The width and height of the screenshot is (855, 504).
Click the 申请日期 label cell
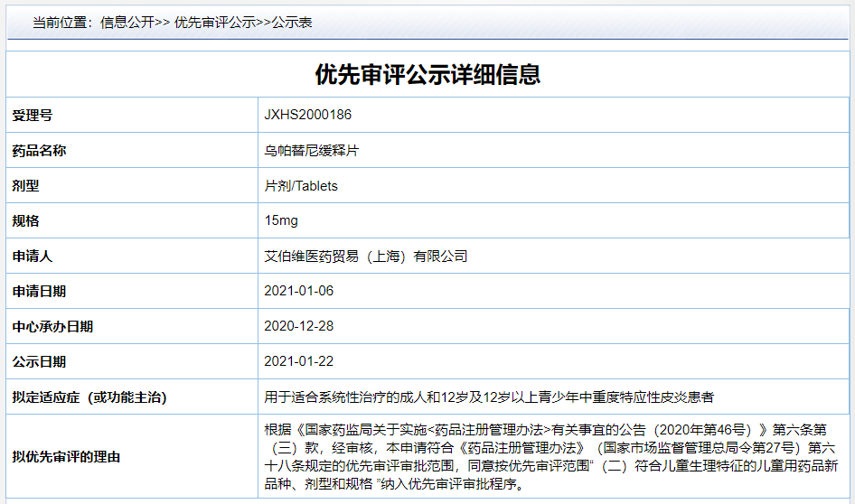point(131,291)
